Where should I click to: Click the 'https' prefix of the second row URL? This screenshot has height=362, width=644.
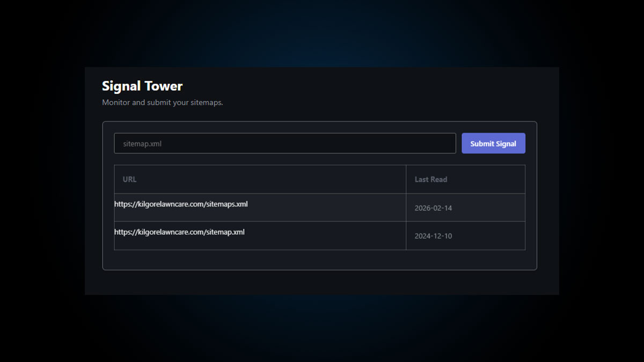click(x=123, y=232)
